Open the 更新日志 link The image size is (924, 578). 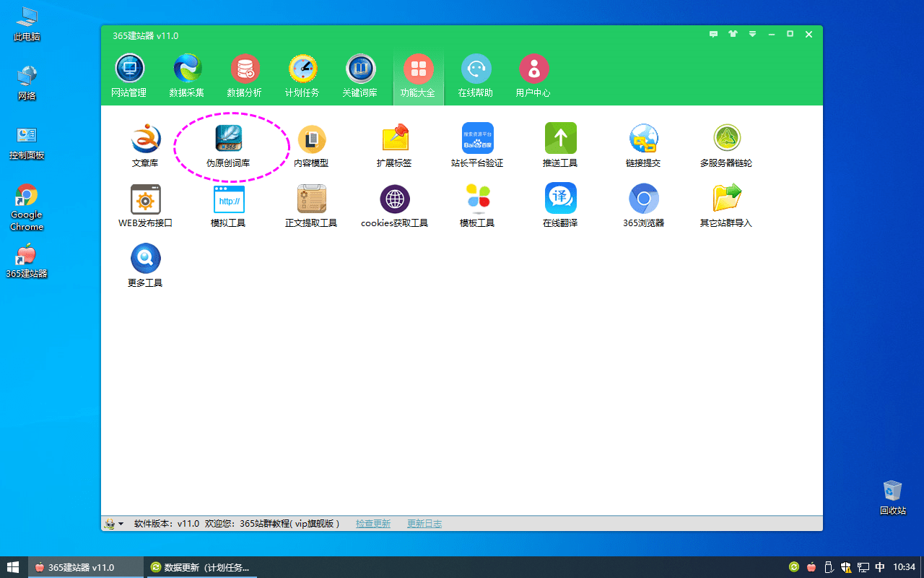pyautogui.click(x=424, y=524)
